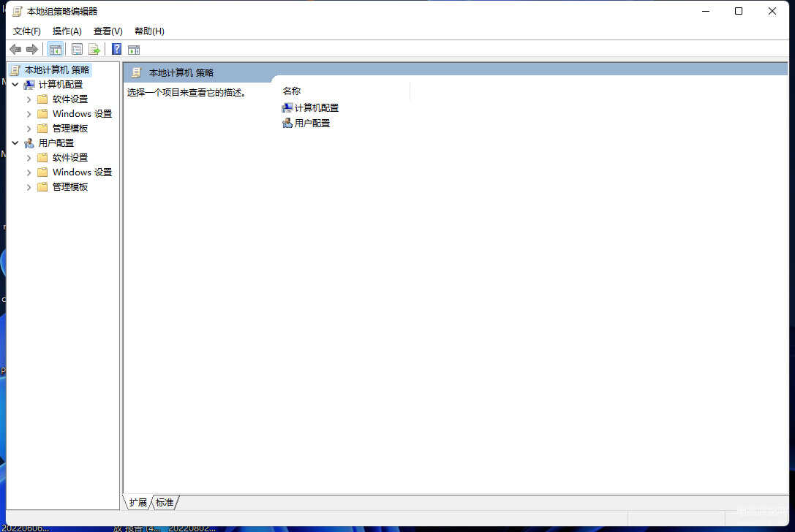Select 用户配置 in the right-hand name list

[x=312, y=123]
